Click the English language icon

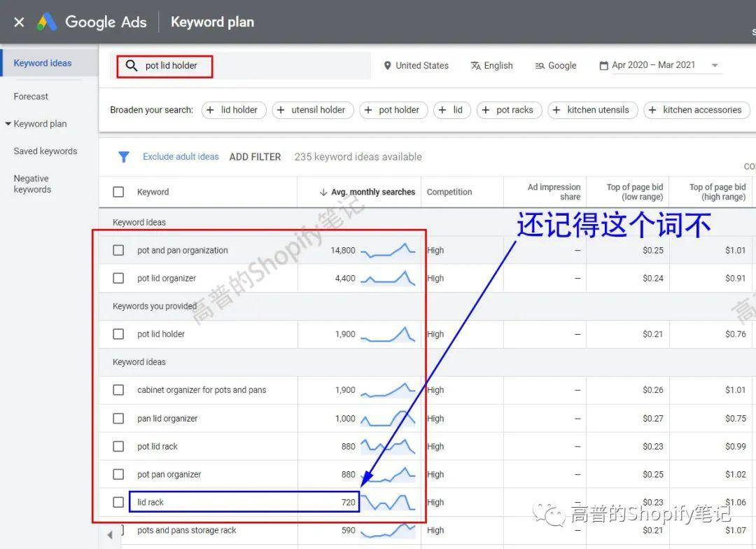pos(476,66)
